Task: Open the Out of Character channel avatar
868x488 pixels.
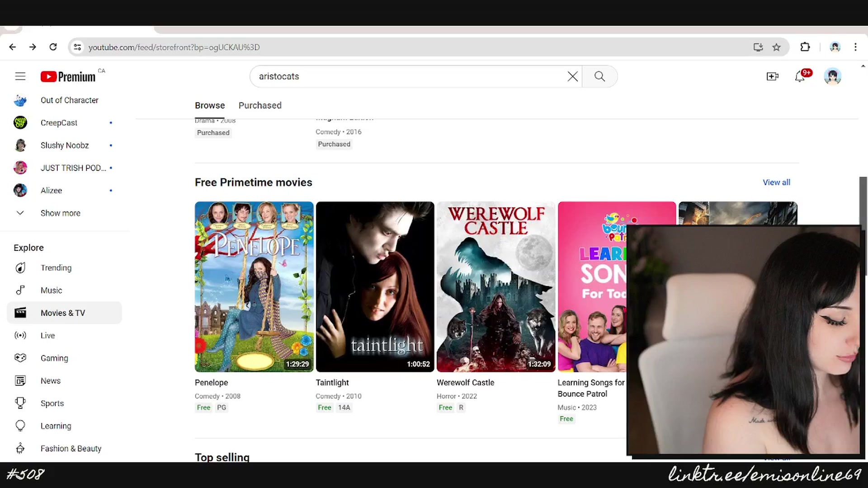Action: [x=20, y=100]
